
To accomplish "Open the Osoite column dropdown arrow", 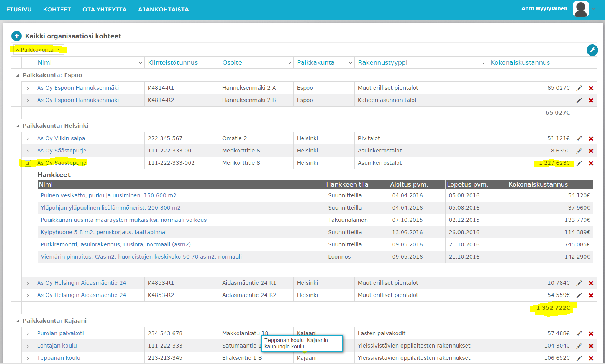I will tap(289, 63).
